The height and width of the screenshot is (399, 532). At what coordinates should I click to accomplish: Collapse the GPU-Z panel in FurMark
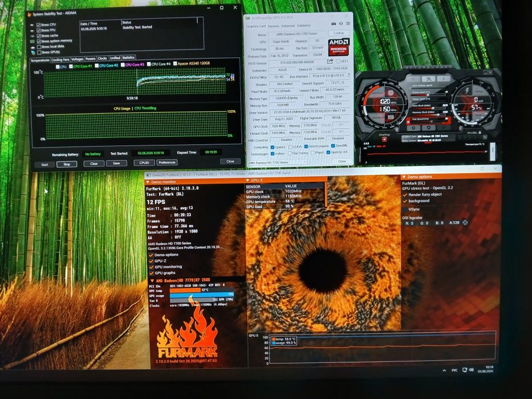[x=248, y=181]
